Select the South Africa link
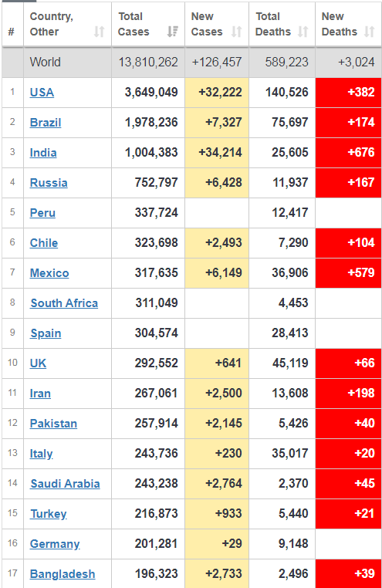 pos(64,303)
